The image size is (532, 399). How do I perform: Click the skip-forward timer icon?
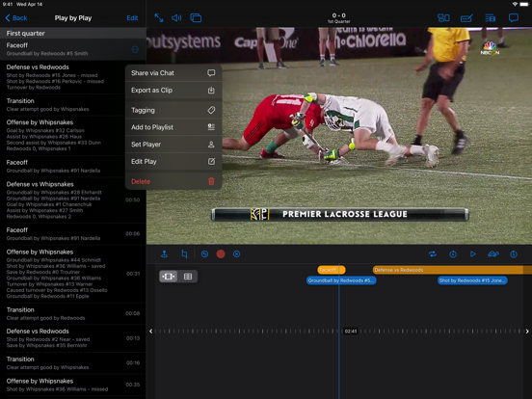click(x=514, y=253)
